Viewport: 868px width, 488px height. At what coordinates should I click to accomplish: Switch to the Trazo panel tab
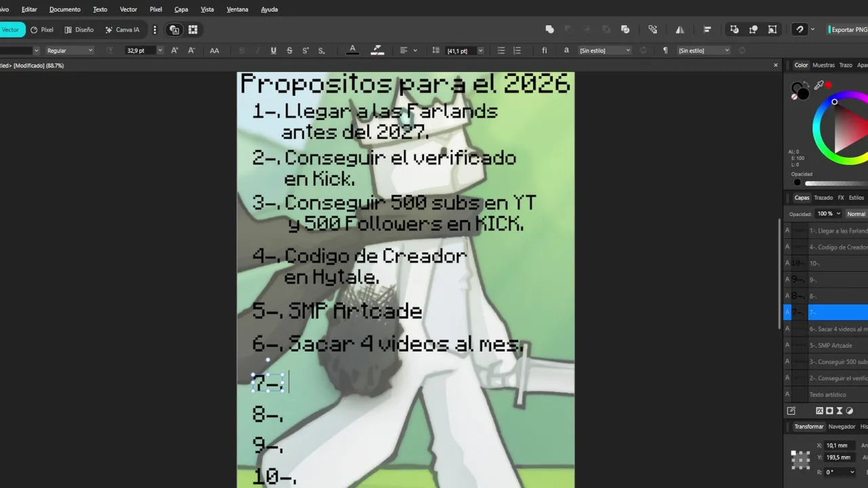click(x=846, y=65)
